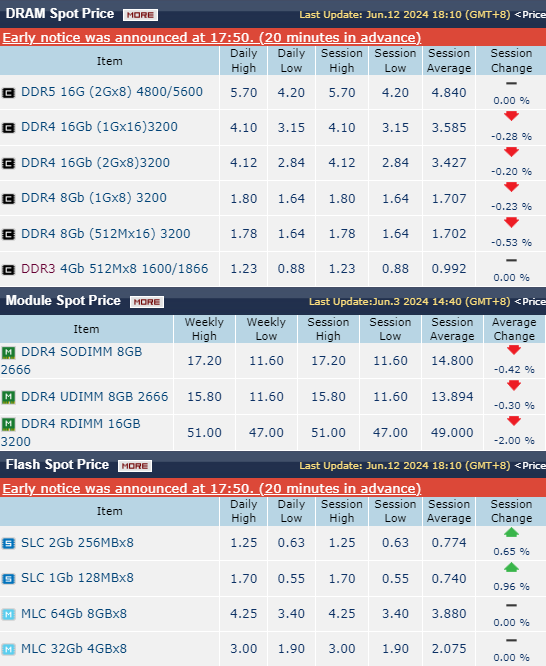Open SLC 1Gb 128MBx8 item link
The height and width of the screenshot is (666, 546).
tap(77, 578)
